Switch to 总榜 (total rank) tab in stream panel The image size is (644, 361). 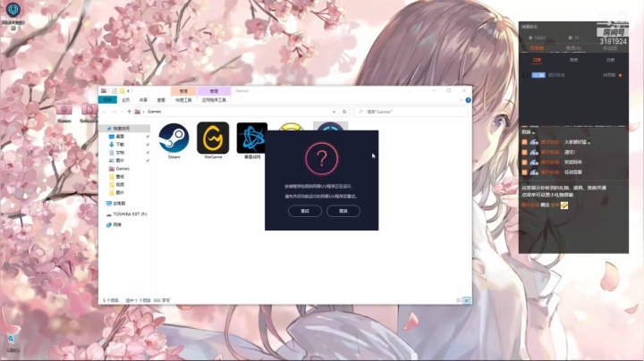610,60
